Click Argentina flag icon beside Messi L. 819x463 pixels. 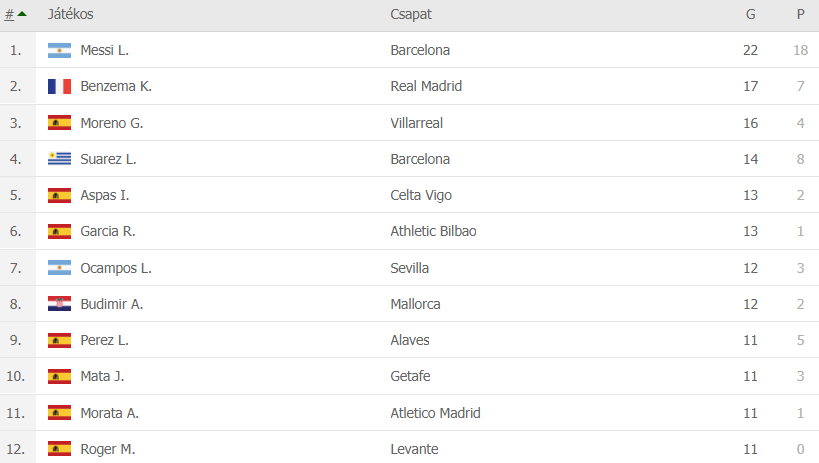(59, 50)
